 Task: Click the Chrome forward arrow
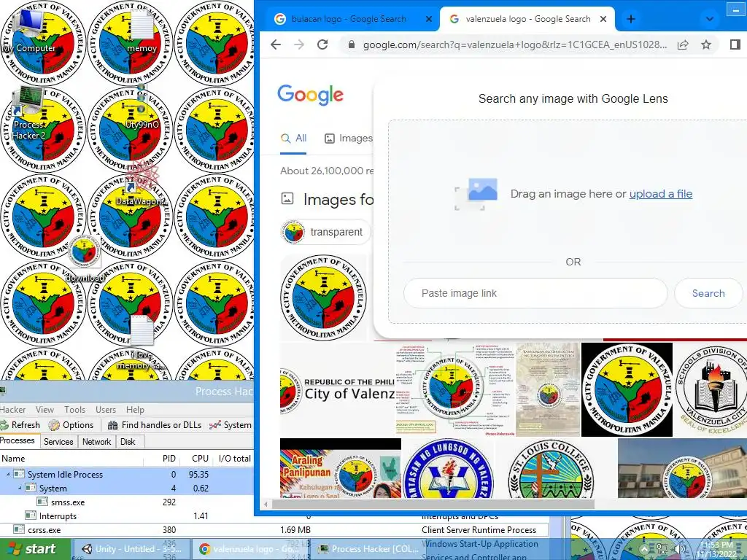pos(299,44)
